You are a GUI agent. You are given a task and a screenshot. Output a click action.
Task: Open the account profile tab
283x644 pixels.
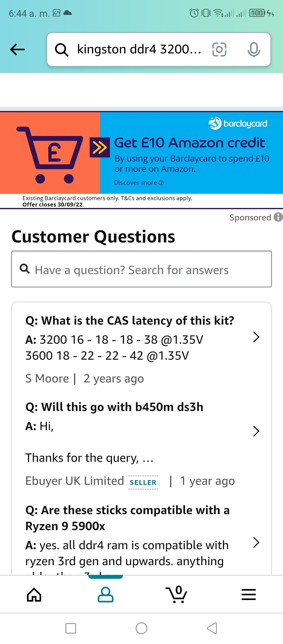105,595
